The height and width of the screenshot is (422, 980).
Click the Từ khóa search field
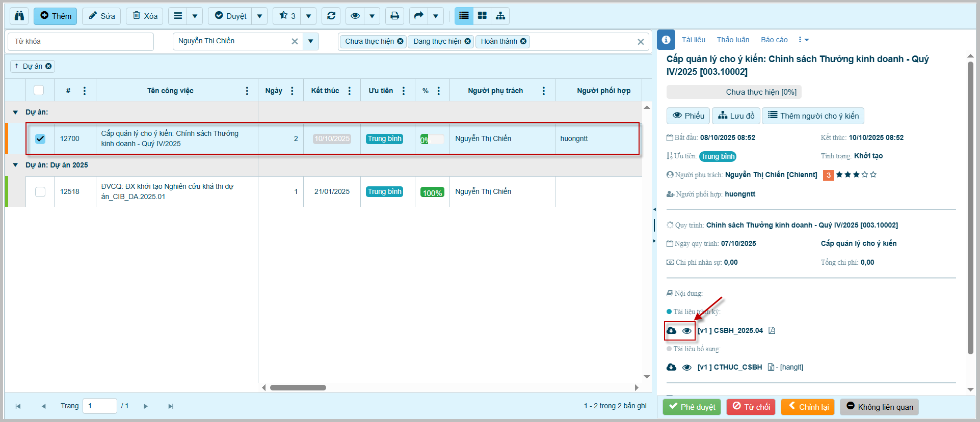click(81, 41)
